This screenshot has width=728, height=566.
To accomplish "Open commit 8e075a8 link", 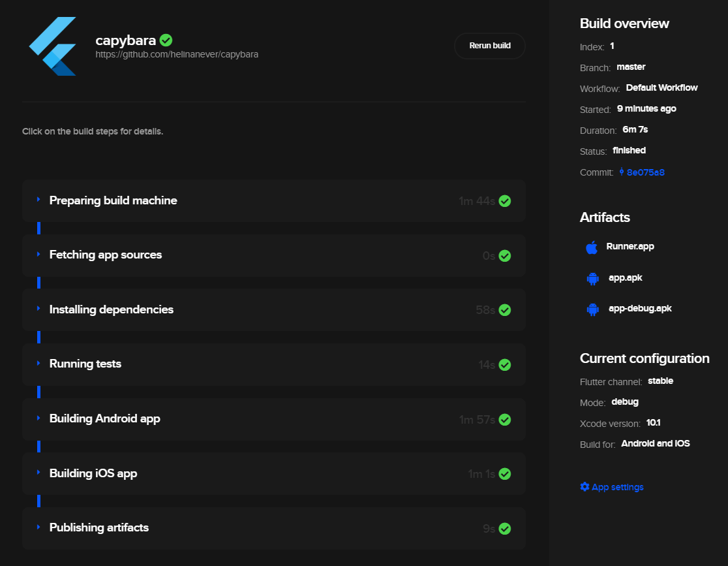I will [645, 172].
